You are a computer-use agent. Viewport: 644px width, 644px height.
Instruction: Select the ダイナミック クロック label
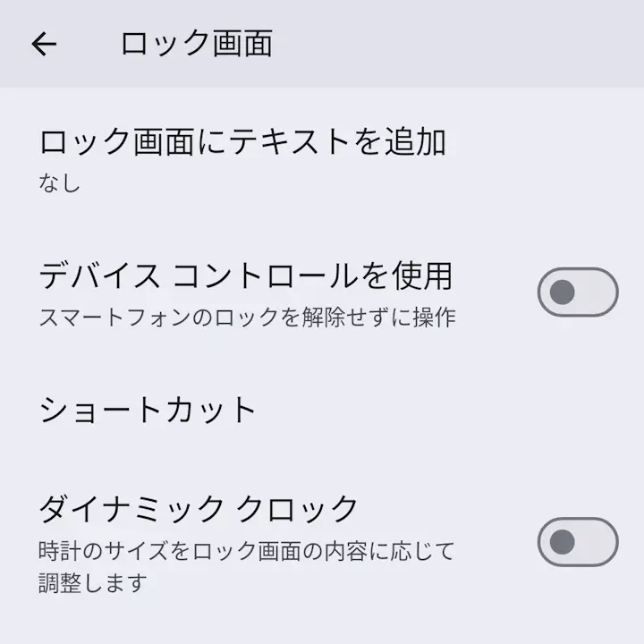199,509
